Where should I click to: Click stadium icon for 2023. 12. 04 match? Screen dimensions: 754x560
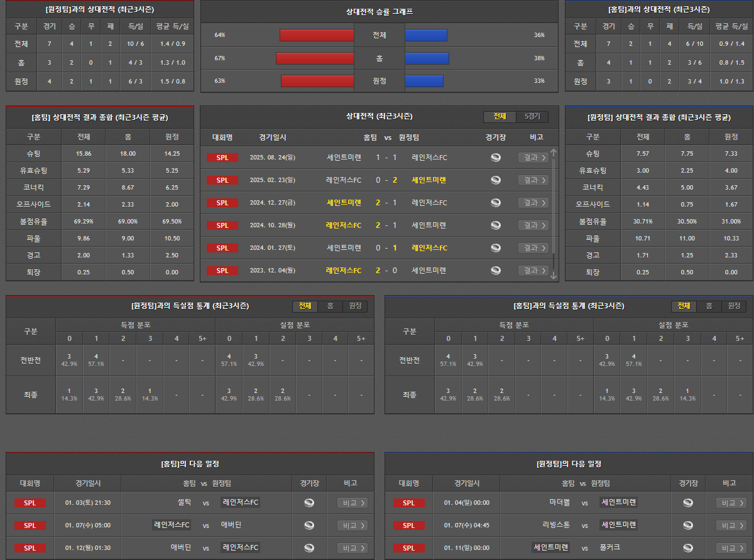496,271
